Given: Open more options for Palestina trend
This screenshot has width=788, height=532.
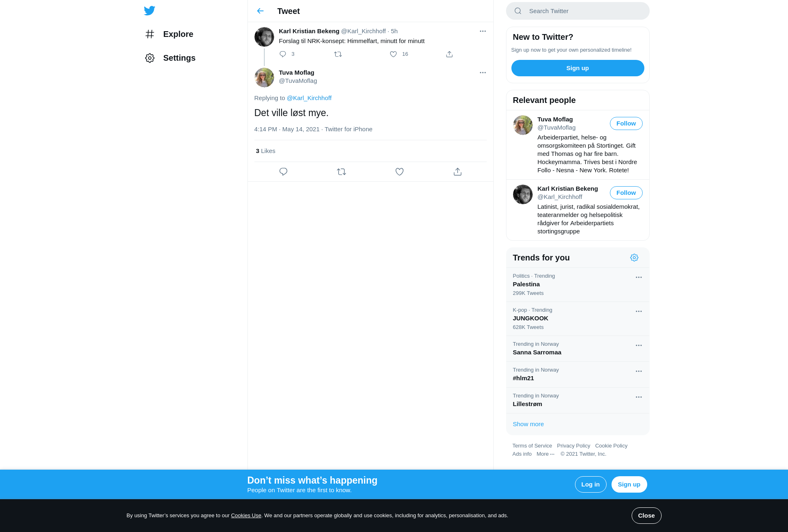Looking at the screenshot, I should (639, 277).
